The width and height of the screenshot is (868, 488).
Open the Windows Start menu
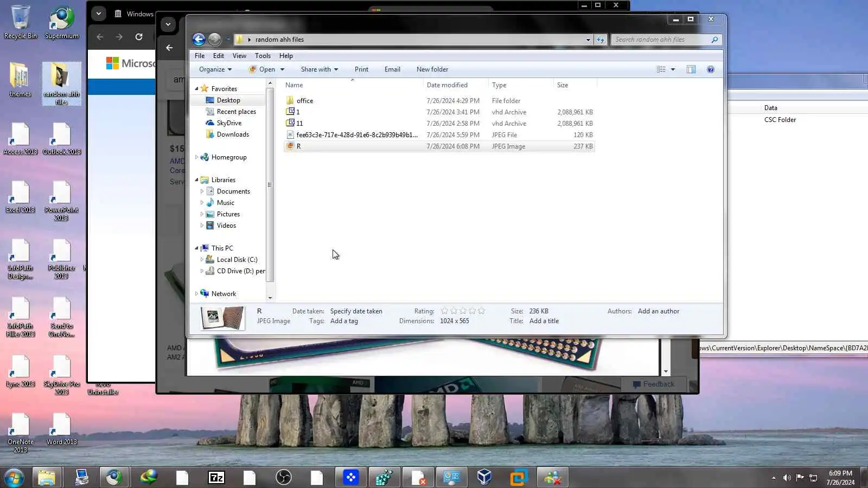pyautogui.click(x=14, y=478)
